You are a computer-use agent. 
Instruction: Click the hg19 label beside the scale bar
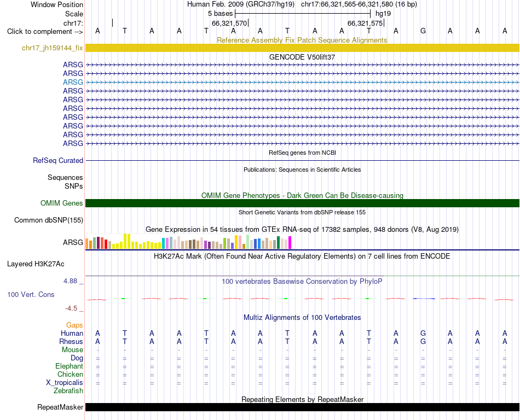click(383, 14)
